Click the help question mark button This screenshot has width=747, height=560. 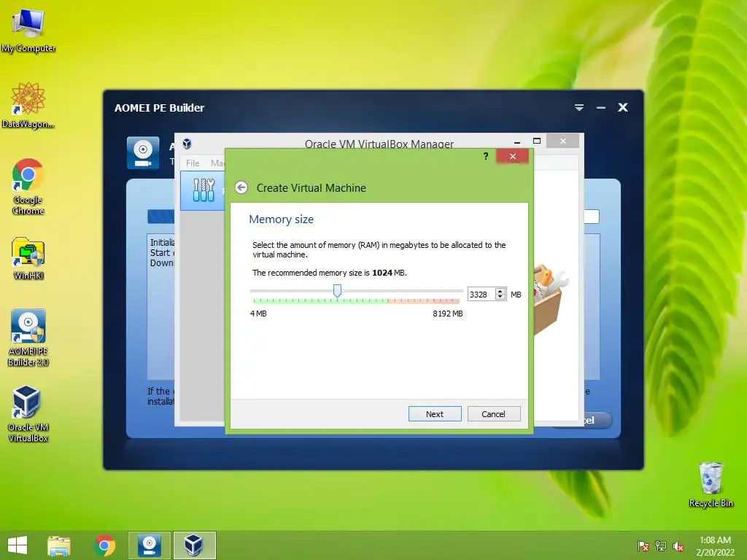pos(485,156)
